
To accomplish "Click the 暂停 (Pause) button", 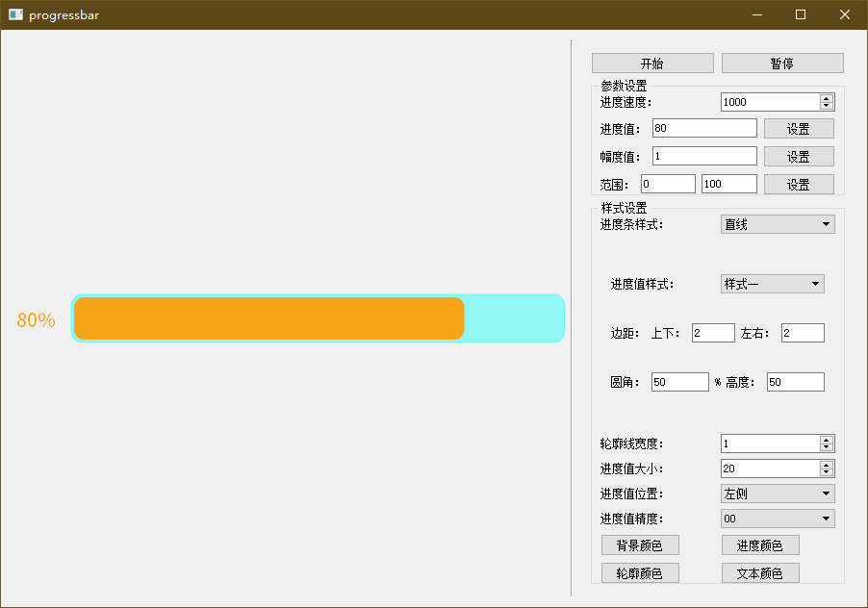I will coord(780,63).
